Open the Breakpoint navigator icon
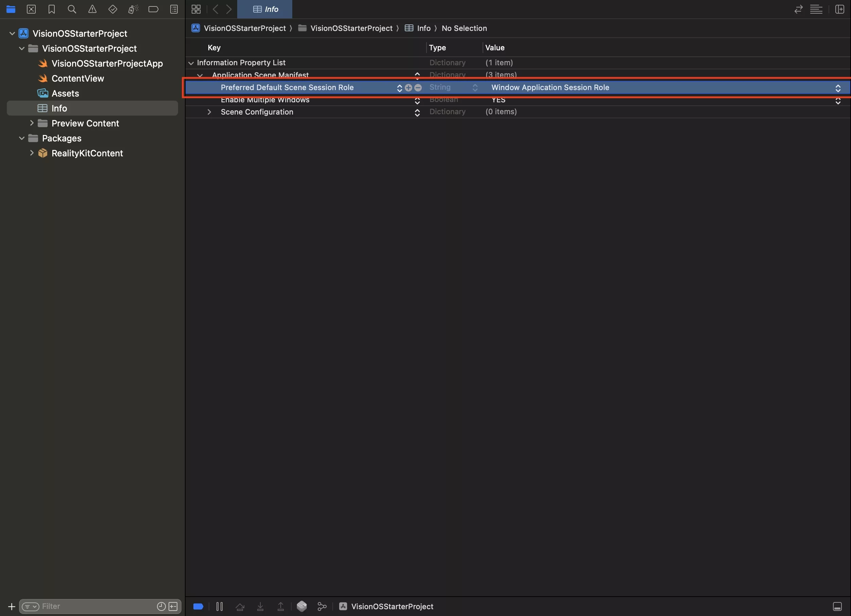The width and height of the screenshot is (851, 616). [154, 10]
